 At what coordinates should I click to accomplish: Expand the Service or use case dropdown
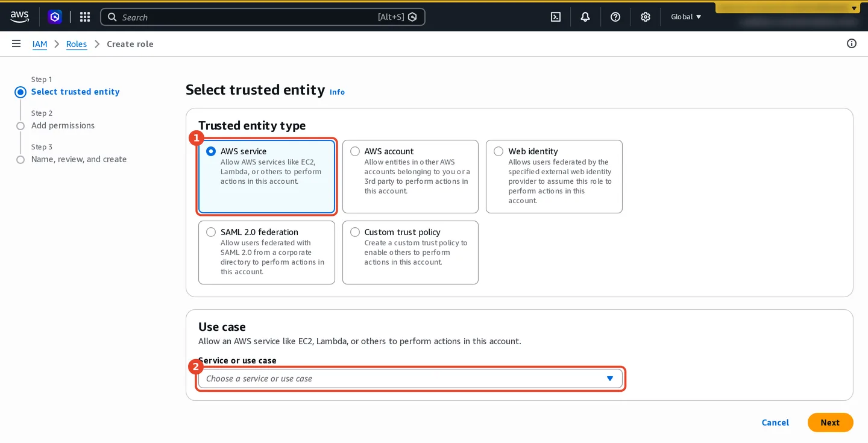[x=410, y=379]
